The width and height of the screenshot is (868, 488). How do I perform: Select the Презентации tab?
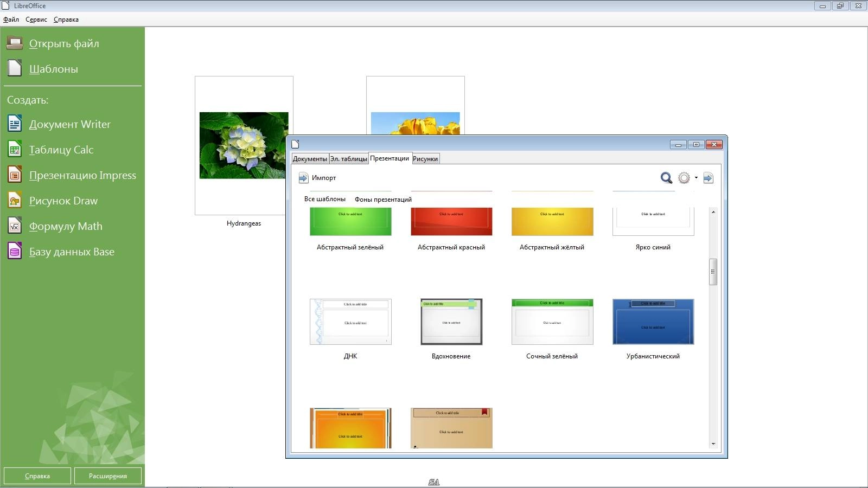click(x=390, y=158)
